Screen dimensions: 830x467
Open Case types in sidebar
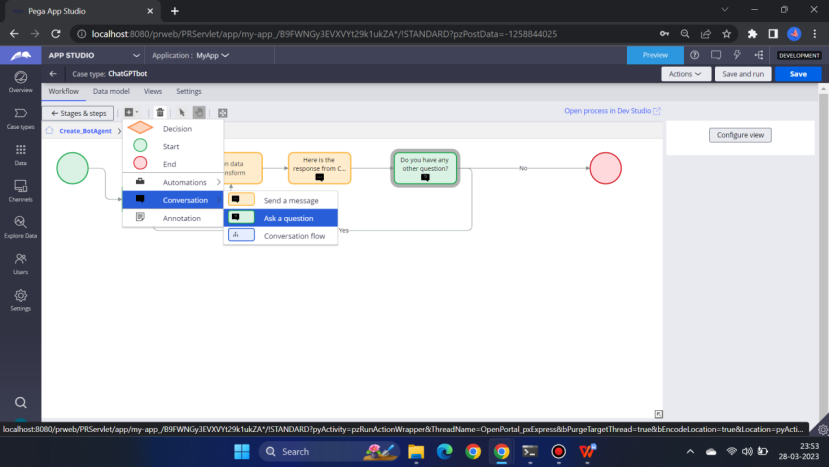(x=21, y=119)
